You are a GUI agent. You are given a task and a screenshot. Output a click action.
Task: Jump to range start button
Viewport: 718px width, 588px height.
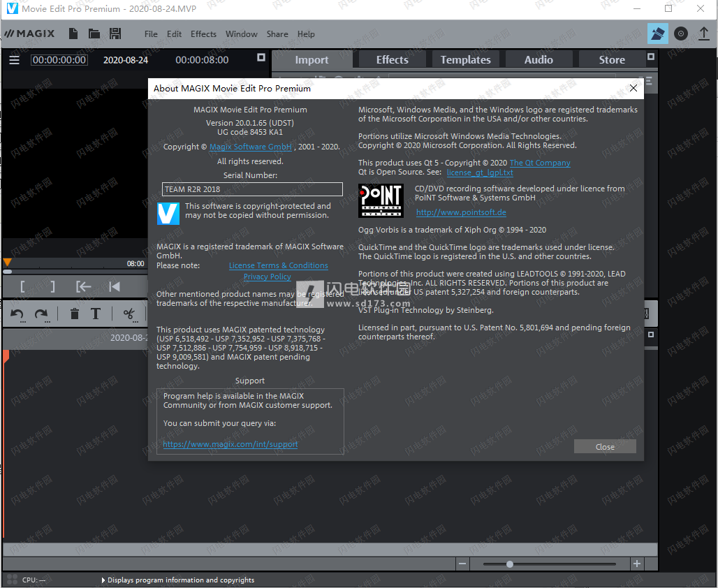tap(83, 287)
